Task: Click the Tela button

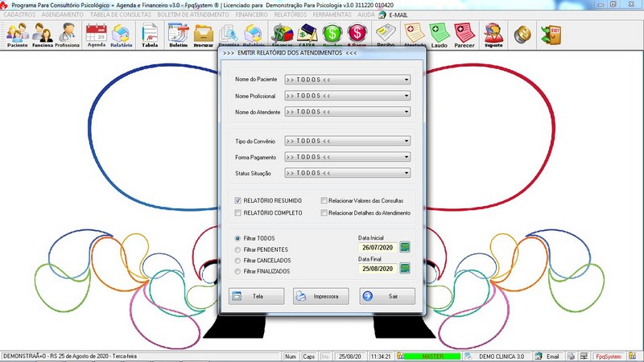Action: [x=256, y=296]
